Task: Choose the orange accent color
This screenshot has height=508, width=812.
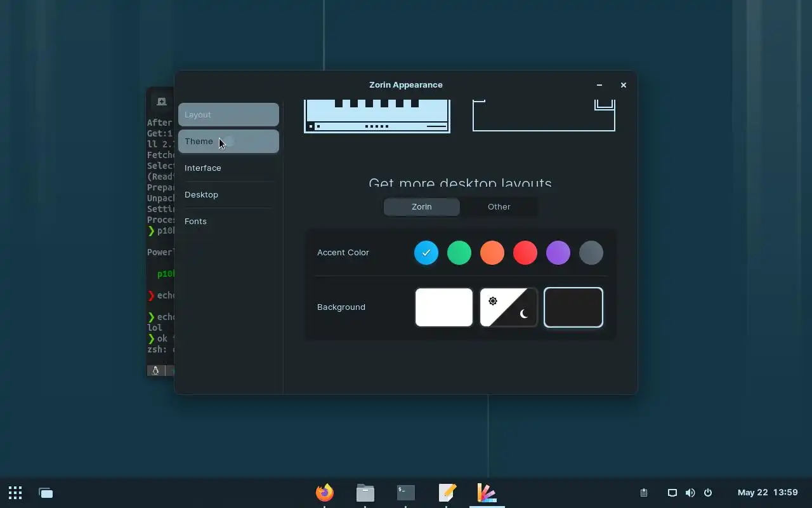Action: click(492, 253)
